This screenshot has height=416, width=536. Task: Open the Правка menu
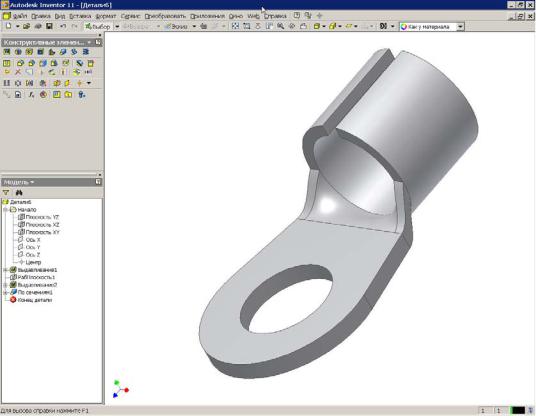[41, 16]
